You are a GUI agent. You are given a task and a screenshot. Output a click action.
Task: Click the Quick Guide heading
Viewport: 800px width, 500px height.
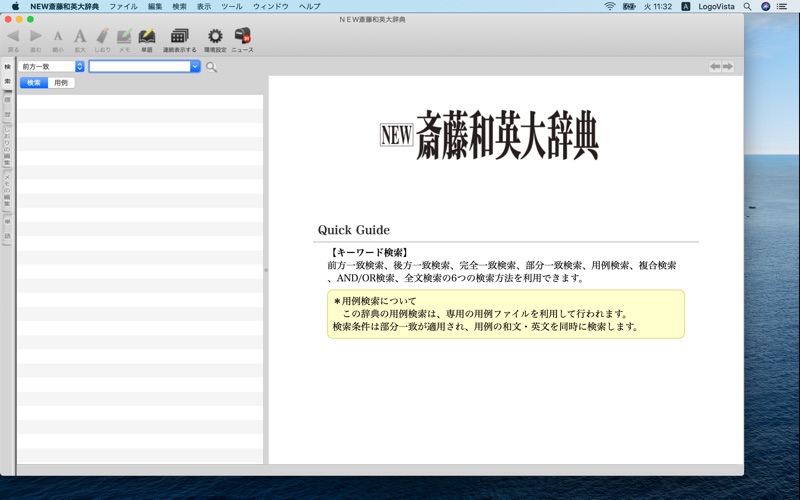coord(354,230)
